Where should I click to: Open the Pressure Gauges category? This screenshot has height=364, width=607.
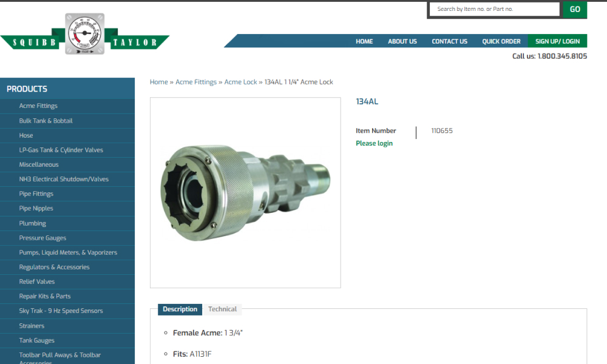pyautogui.click(x=42, y=238)
